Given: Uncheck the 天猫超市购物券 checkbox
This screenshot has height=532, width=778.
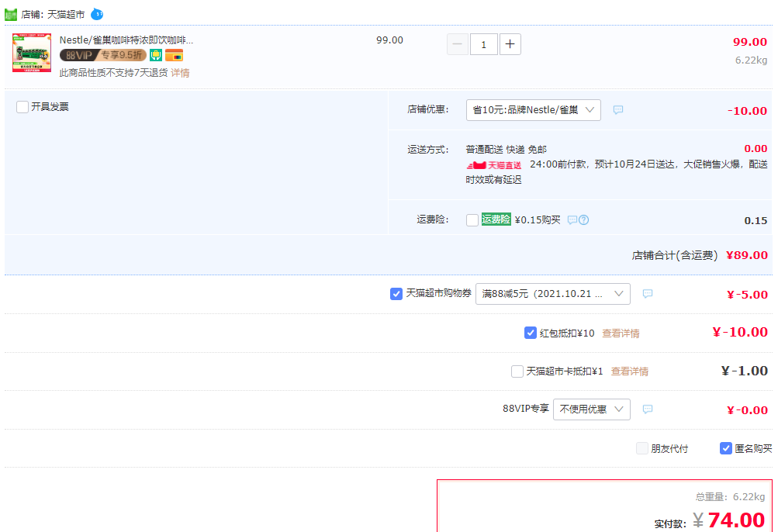Looking at the screenshot, I should tap(396, 294).
